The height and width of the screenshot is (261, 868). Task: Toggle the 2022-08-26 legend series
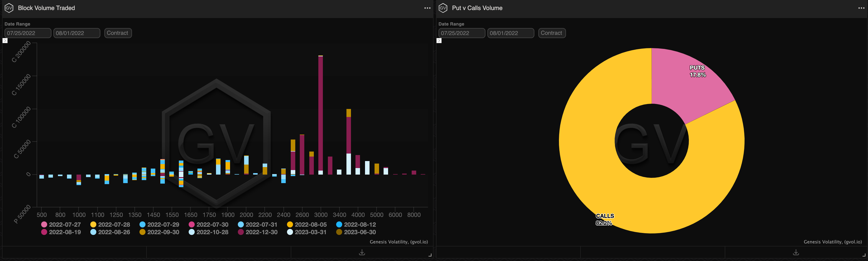click(x=110, y=232)
